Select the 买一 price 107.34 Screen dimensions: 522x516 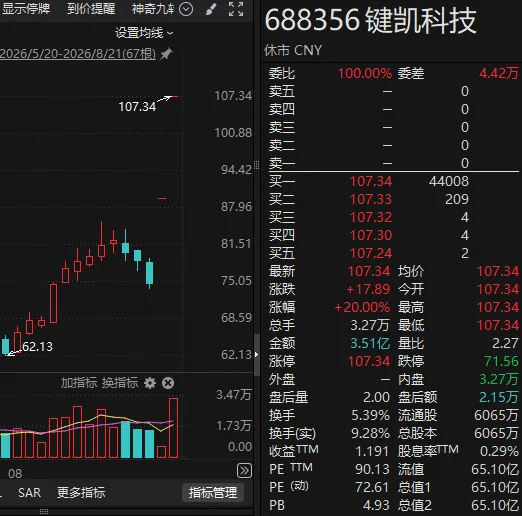pyautogui.click(x=371, y=181)
